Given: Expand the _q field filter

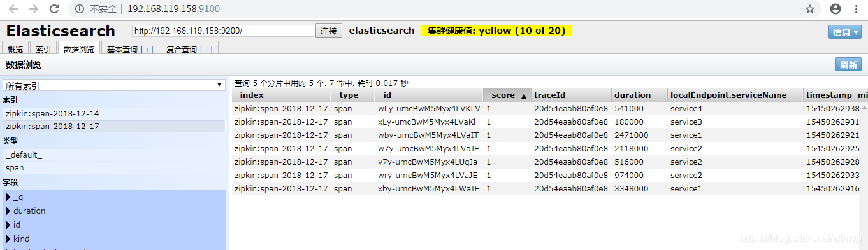Looking at the screenshot, I should 113,197.
